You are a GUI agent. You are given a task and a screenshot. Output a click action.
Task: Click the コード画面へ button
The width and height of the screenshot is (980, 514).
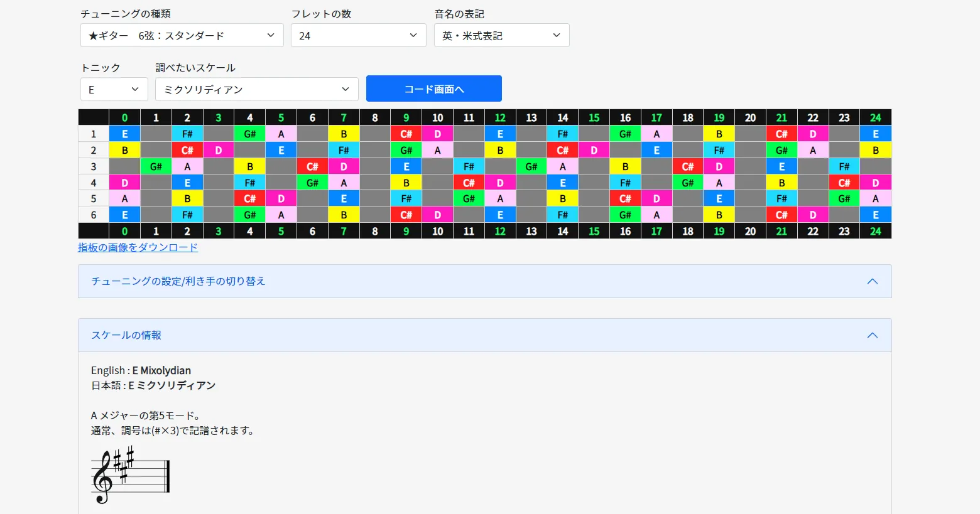click(x=433, y=88)
